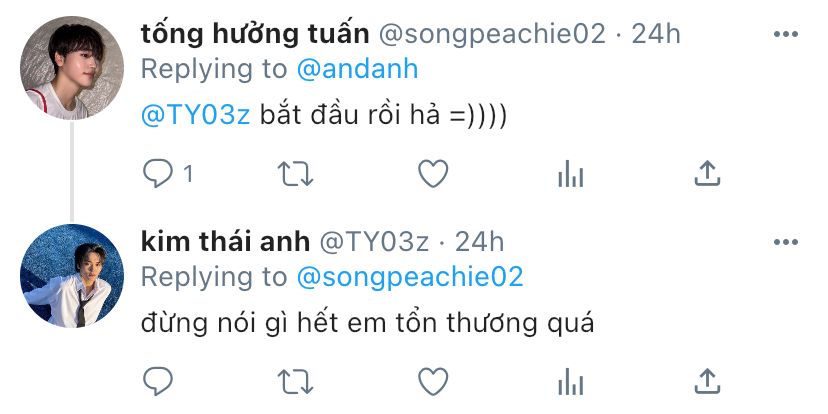Open the @andanh profile link
The width and height of the screenshot is (828, 414).
357,70
